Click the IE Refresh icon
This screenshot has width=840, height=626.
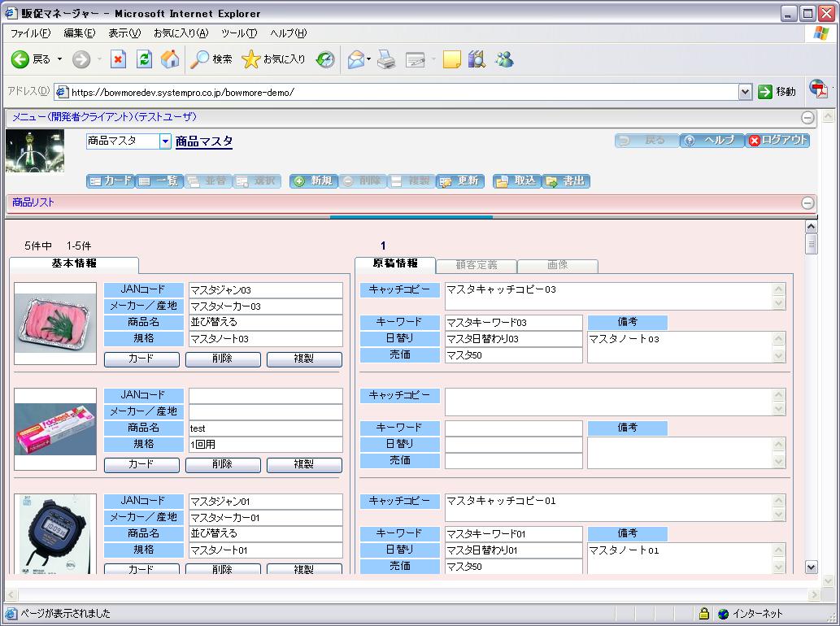(144, 59)
